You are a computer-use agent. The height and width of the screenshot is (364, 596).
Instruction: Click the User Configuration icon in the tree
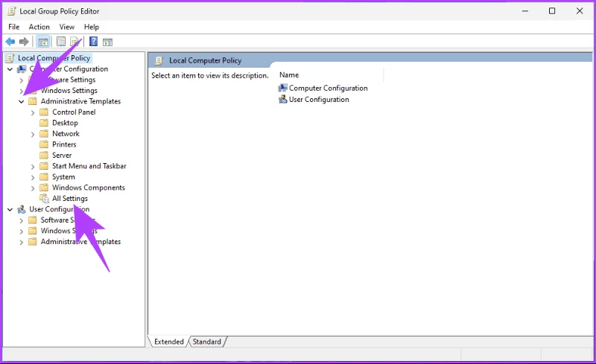point(22,209)
